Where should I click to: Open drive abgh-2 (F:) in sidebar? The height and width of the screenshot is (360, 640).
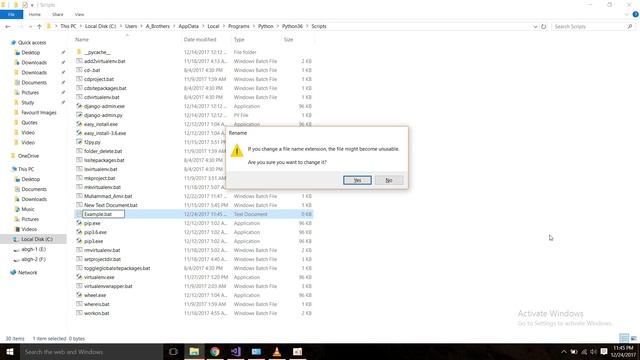[x=33, y=259]
